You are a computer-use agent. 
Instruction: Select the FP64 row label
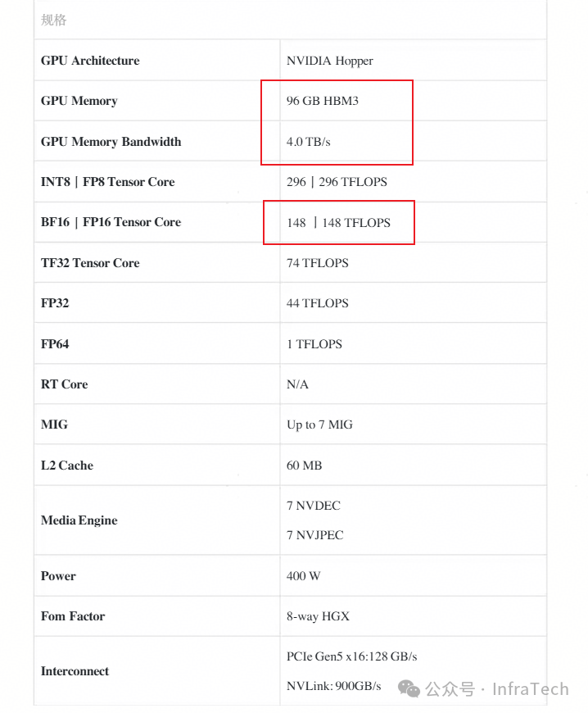(x=55, y=344)
